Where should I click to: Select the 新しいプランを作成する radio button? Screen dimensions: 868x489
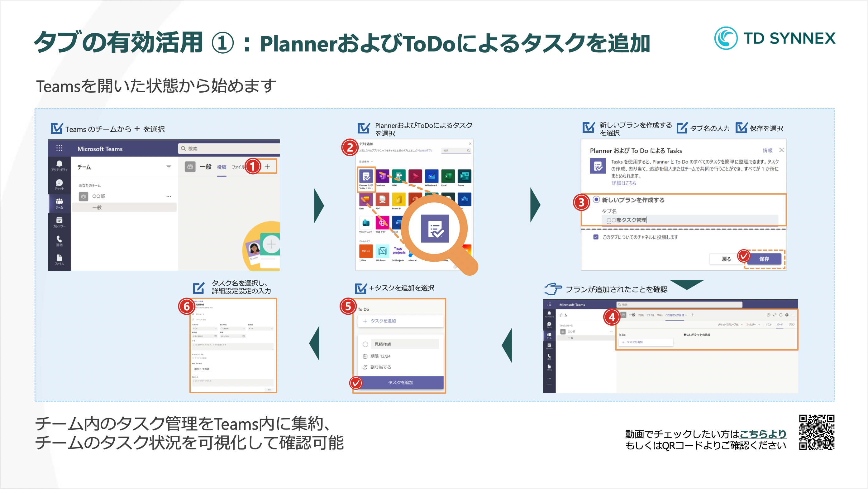tap(596, 200)
